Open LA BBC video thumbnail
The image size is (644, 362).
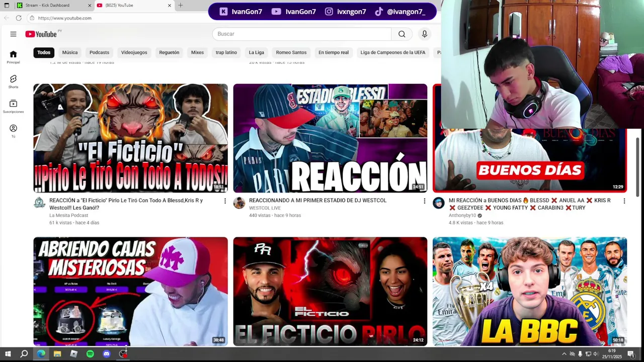click(x=530, y=292)
